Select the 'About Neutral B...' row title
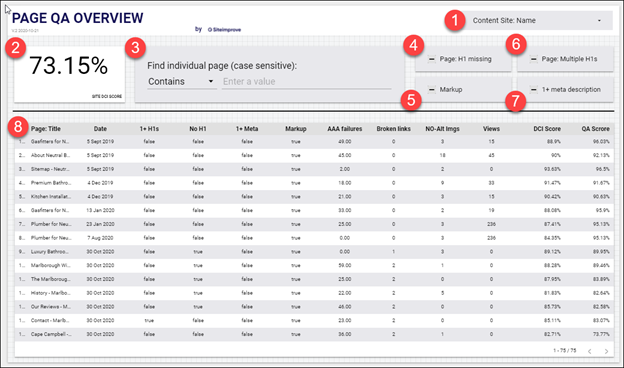624x368 pixels. 51,155
